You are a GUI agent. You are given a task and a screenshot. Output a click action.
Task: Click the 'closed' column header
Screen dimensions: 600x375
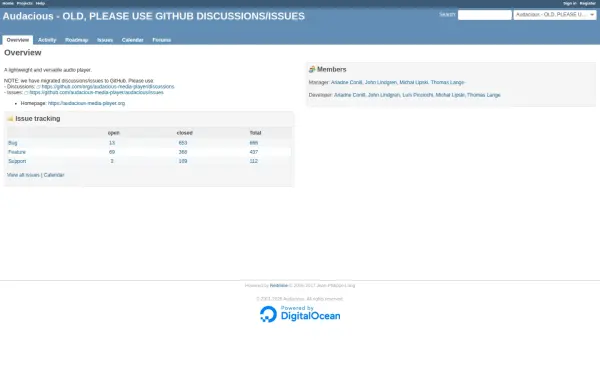184,133
